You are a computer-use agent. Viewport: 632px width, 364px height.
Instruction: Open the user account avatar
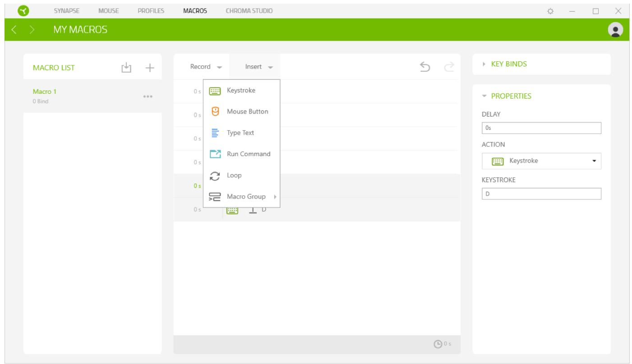click(x=614, y=29)
